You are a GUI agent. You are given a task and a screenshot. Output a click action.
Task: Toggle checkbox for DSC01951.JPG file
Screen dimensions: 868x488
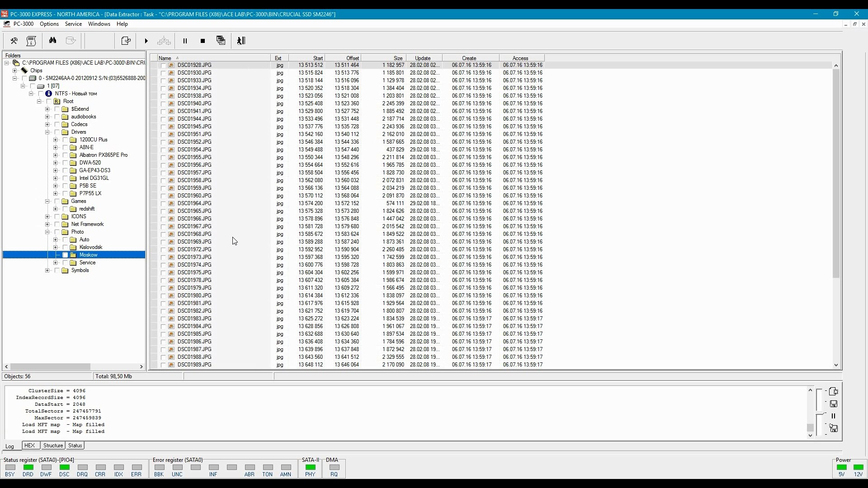pos(163,134)
